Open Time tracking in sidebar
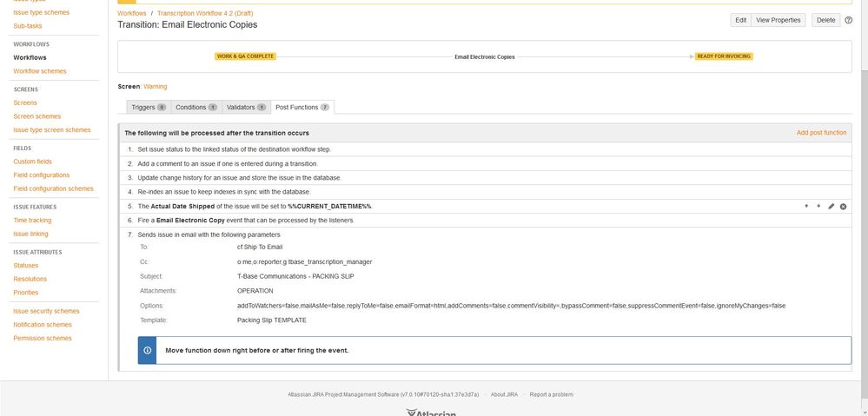This screenshot has width=868, height=416. [33, 221]
